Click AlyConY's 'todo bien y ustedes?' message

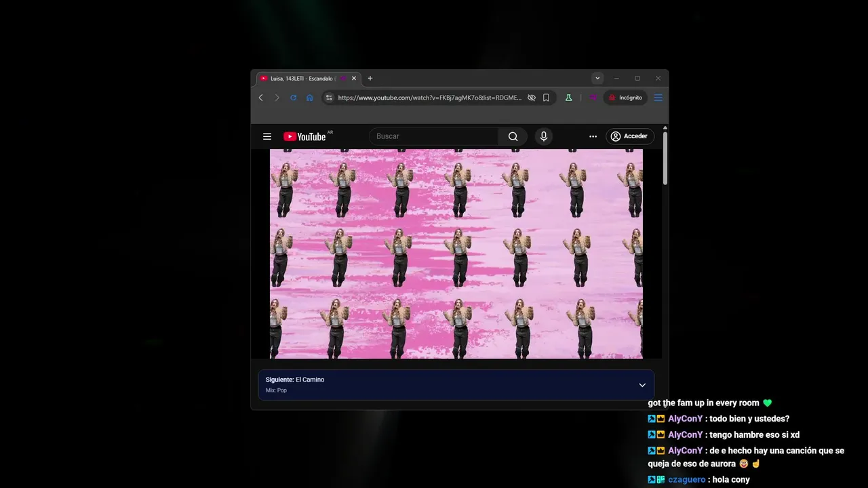coord(749,419)
